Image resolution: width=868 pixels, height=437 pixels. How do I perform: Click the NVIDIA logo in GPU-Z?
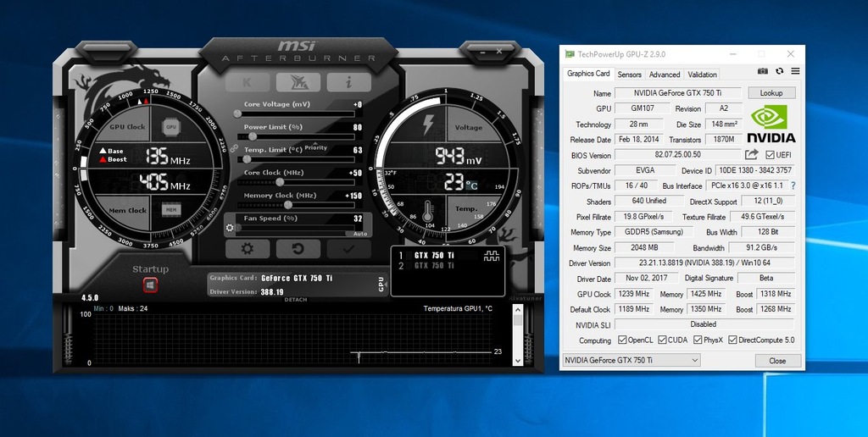coord(771,124)
